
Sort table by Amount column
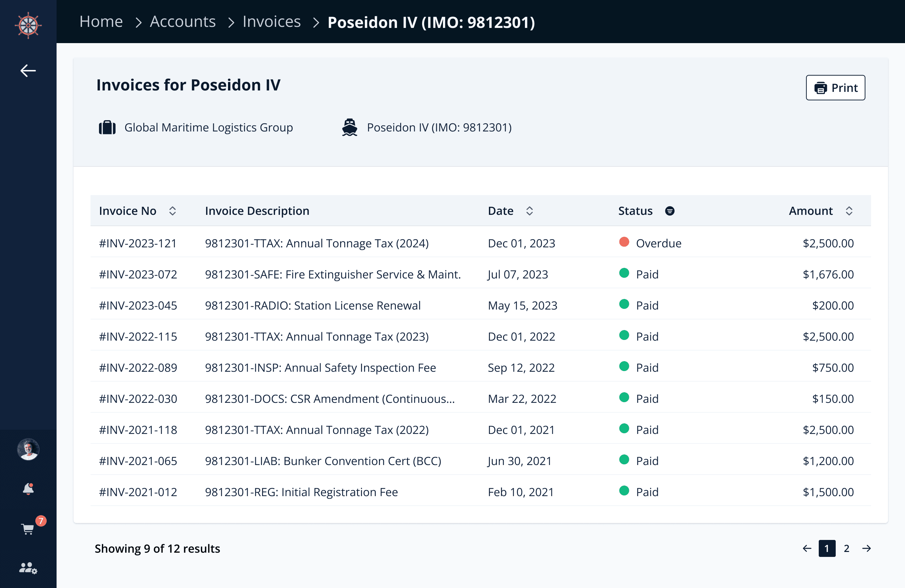[x=849, y=211]
